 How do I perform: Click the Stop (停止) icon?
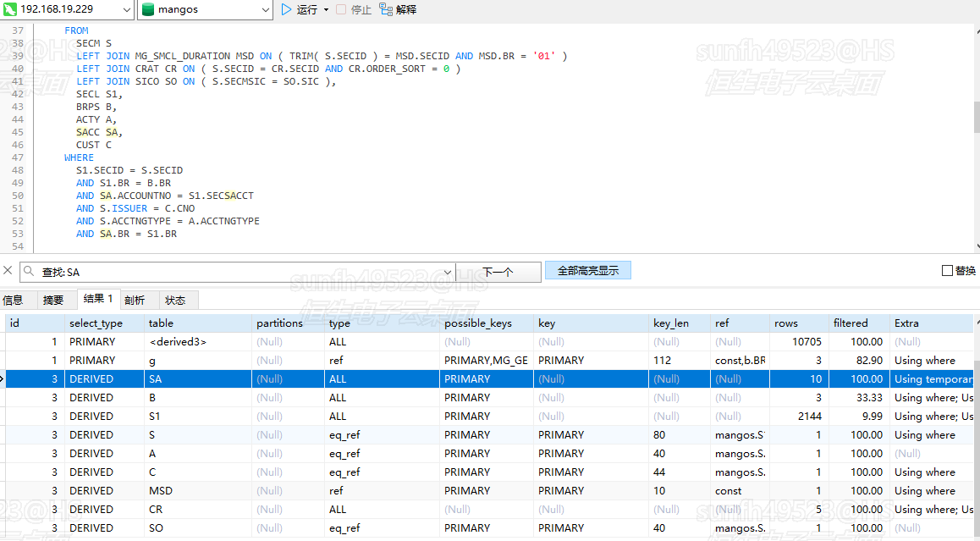[341, 10]
